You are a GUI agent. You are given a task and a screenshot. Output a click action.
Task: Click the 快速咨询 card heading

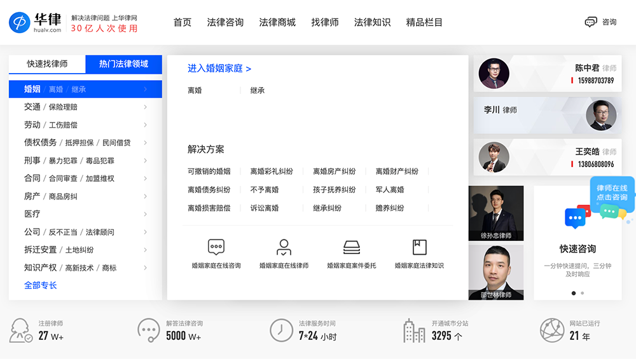click(x=577, y=249)
